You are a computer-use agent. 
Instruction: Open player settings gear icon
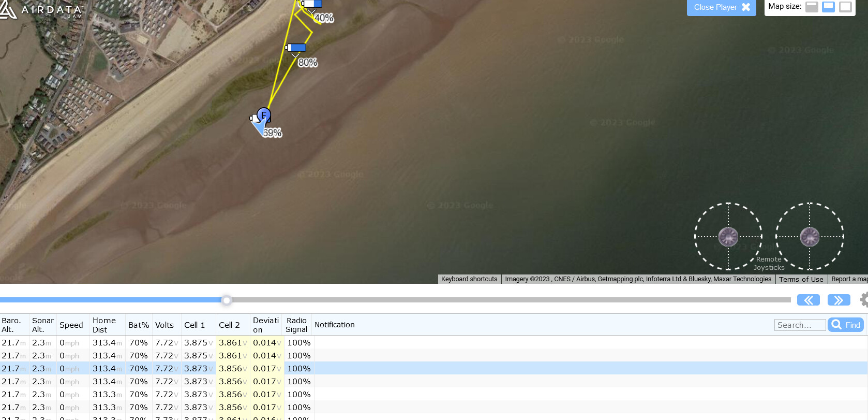(x=864, y=300)
